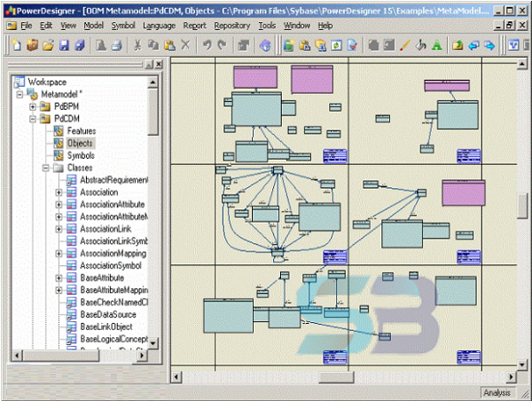Collapse the Metamodel tree node
This screenshot has height=401, width=532.
tap(20, 94)
